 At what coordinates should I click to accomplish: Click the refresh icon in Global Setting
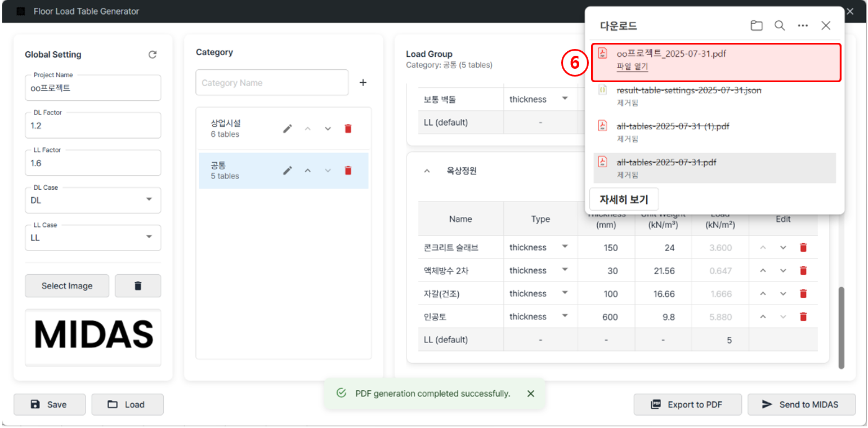pos(152,55)
